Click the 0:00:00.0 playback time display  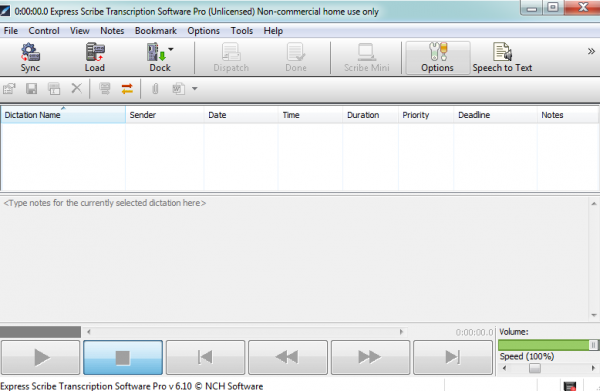pos(474,332)
